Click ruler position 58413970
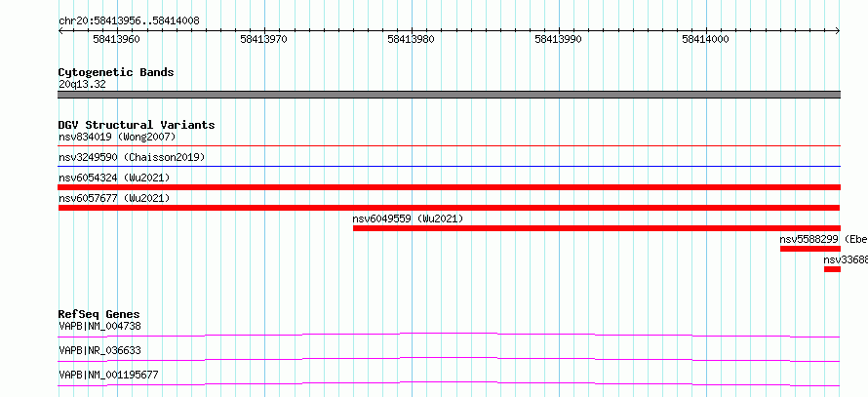 (263, 39)
